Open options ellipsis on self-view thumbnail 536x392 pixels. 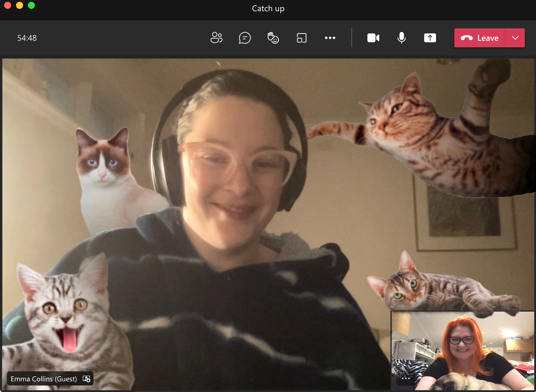406,378
